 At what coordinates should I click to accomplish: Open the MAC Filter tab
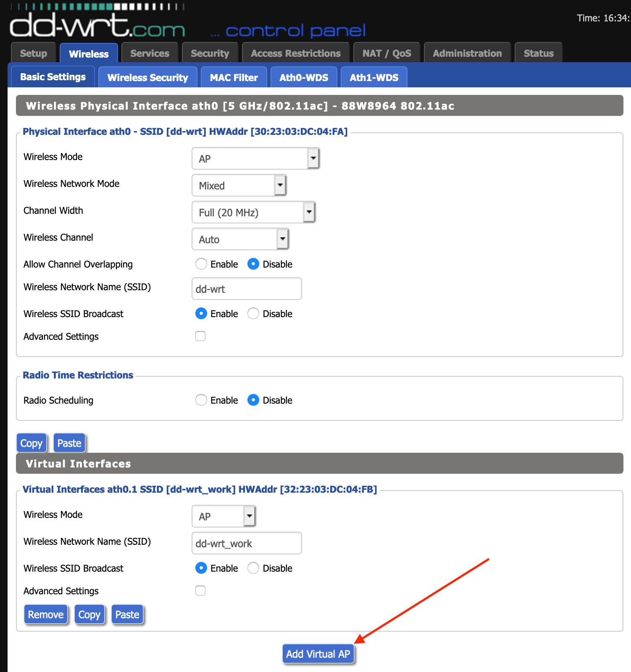tap(234, 77)
